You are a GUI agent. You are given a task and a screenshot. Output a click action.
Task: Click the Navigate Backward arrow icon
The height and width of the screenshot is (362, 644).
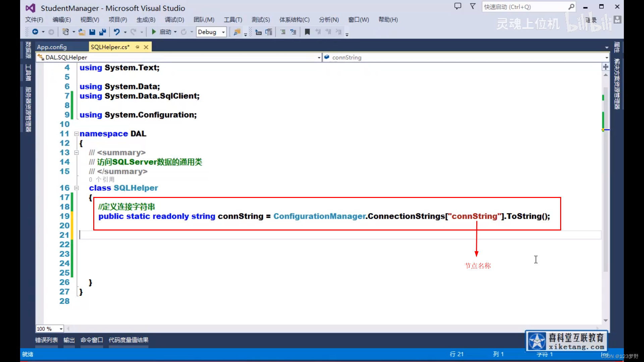click(35, 32)
